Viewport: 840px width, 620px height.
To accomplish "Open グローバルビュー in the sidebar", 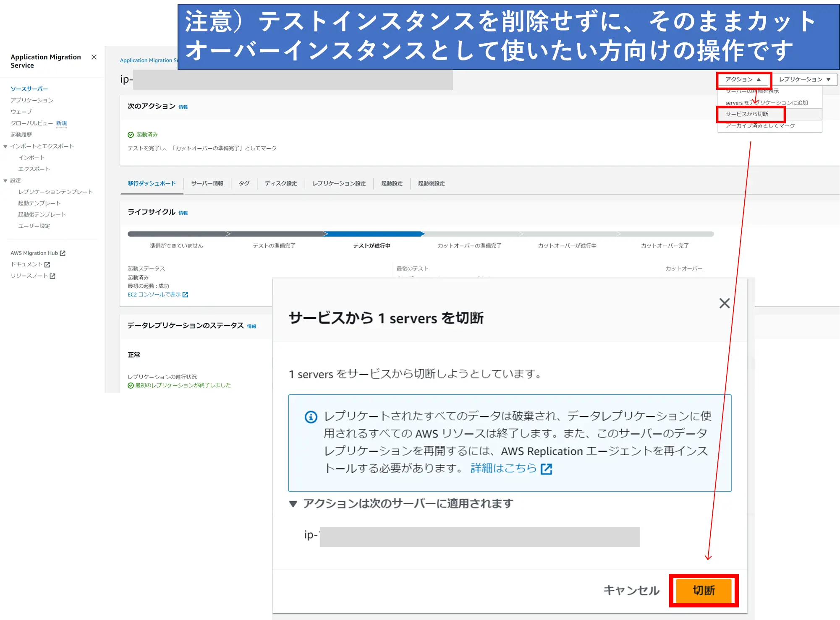I will 32,123.
